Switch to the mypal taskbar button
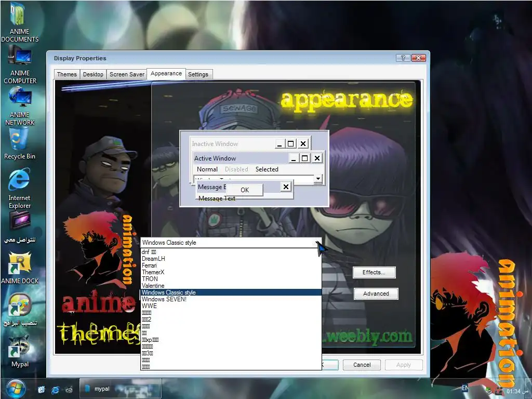532x399 pixels. point(121,389)
